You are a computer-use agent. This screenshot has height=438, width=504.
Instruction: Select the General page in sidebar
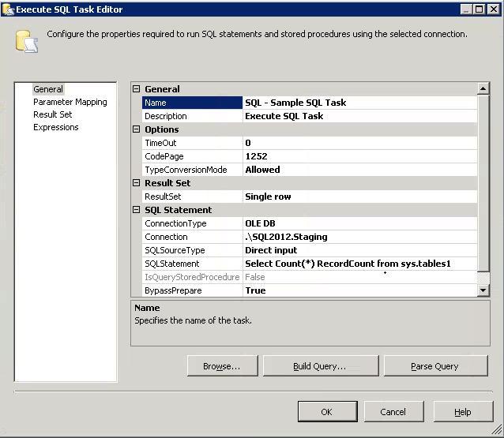tap(48, 89)
